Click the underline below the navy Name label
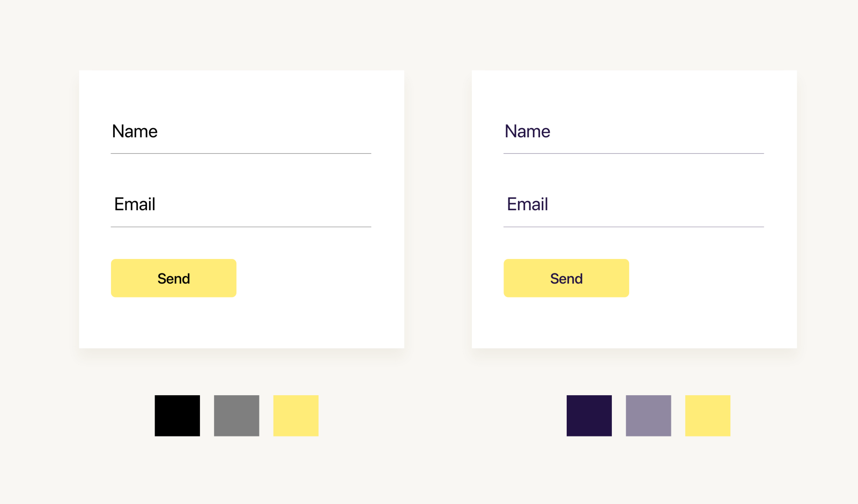858x504 pixels. click(633, 153)
